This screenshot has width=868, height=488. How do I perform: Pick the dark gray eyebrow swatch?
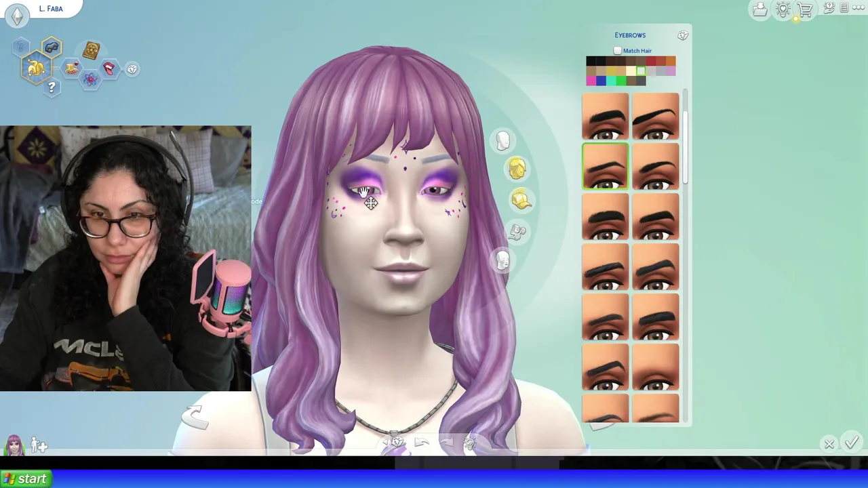(641, 81)
